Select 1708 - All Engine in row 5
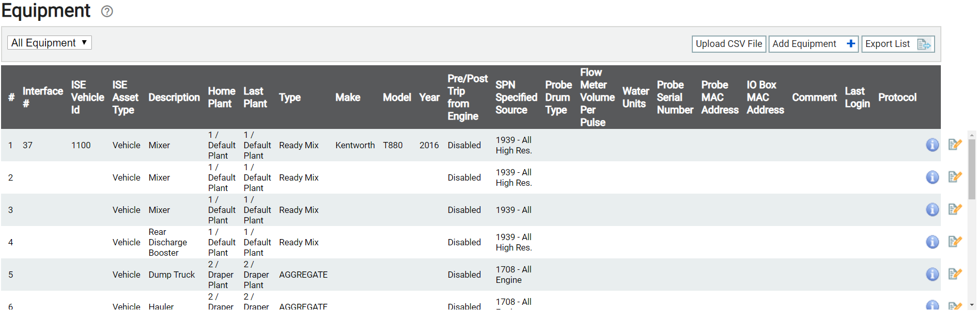The image size is (980, 333). coord(514,275)
